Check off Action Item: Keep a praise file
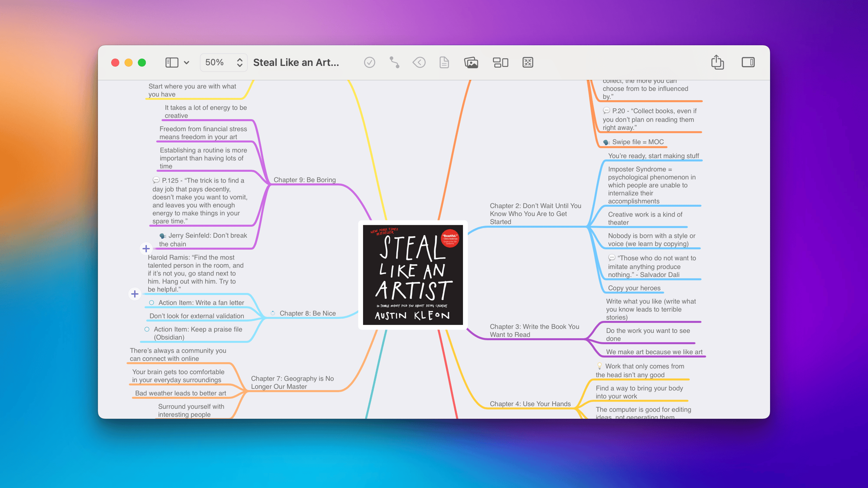 [147, 329]
